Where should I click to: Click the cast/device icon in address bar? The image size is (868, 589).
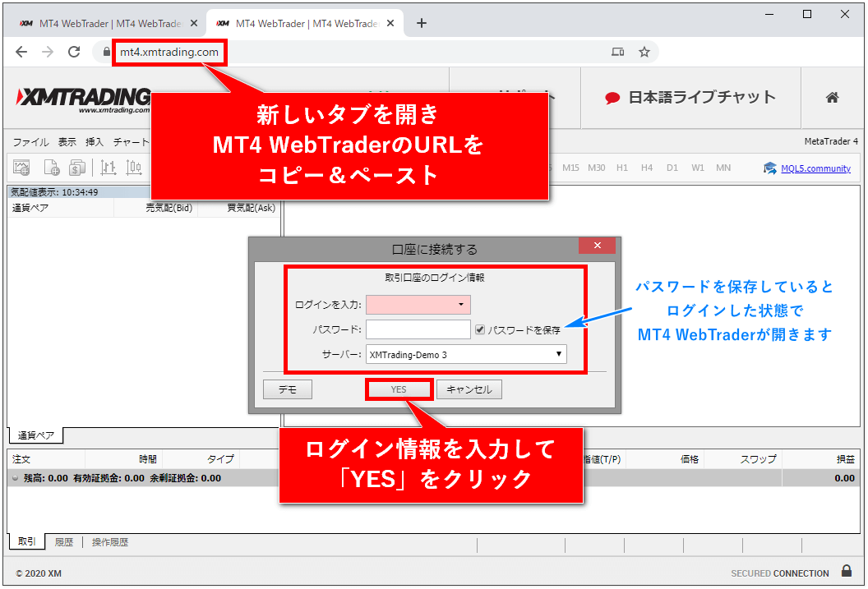[x=618, y=52]
